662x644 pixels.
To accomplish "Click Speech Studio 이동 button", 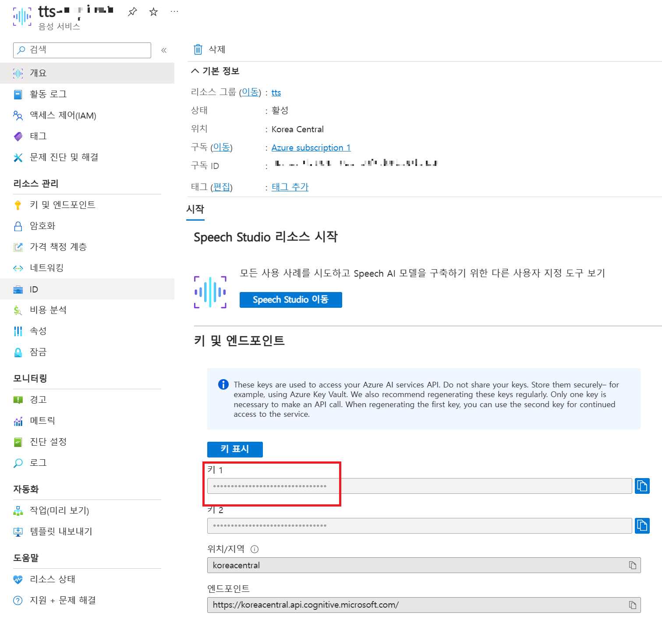I will [x=291, y=300].
